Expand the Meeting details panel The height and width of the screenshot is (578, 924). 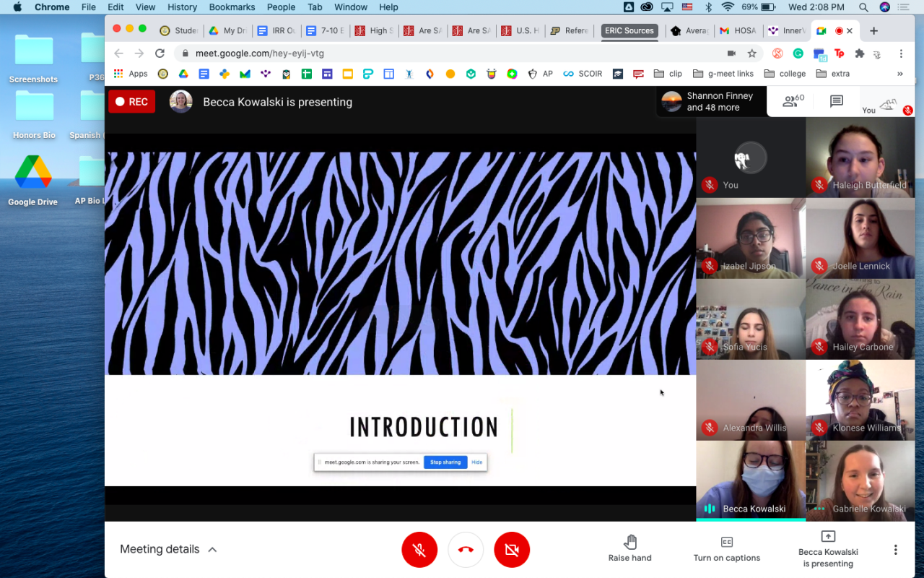[x=168, y=549]
